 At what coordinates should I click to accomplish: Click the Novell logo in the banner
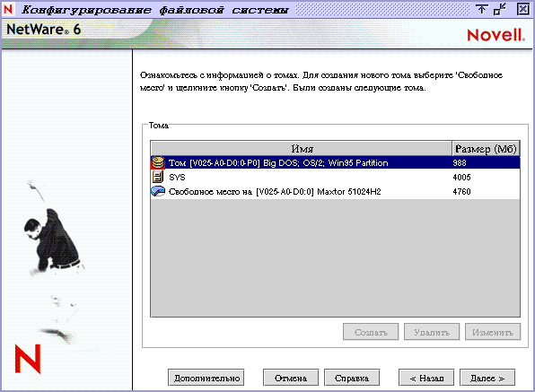click(496, 35)
